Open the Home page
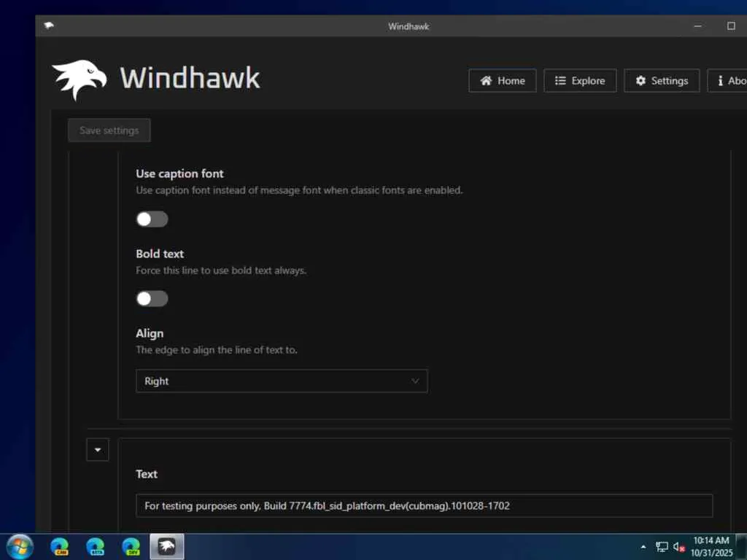Image resolution: width=747 pixels, height=560 pixels. click(502, 81)
